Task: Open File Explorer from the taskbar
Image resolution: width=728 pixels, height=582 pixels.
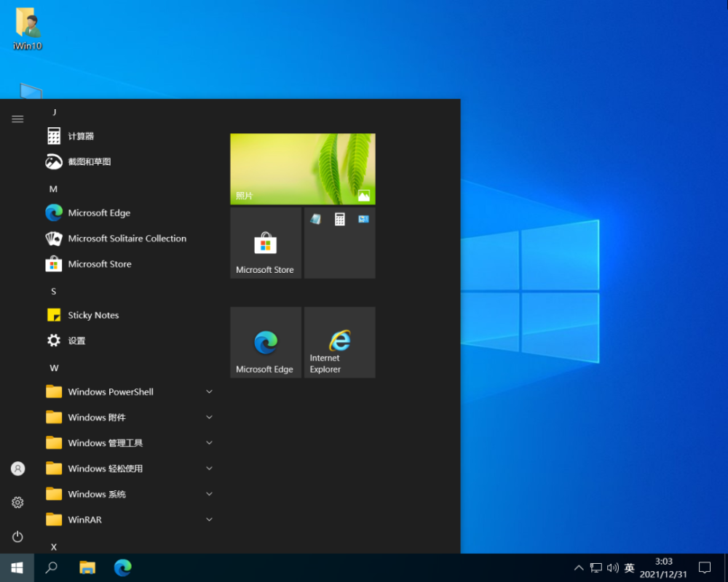Action: tap(87, 567)
